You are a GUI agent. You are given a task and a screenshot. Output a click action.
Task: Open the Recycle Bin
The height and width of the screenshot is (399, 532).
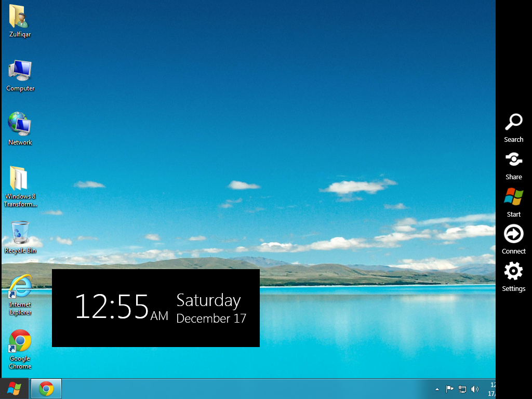pos(20,235)
